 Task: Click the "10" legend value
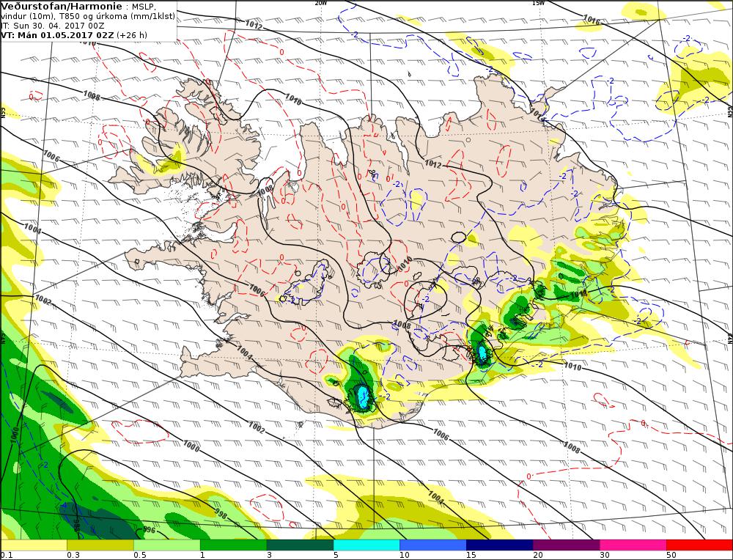(405, 555)
